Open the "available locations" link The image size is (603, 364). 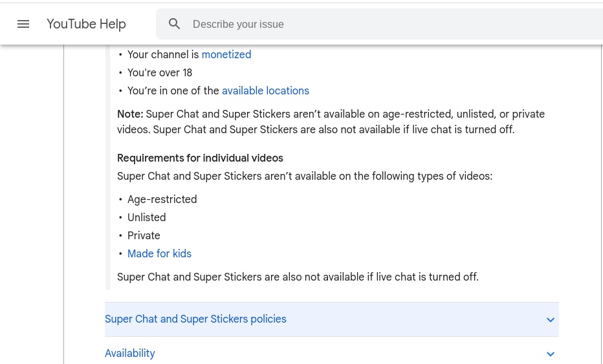tap(265, 91)
